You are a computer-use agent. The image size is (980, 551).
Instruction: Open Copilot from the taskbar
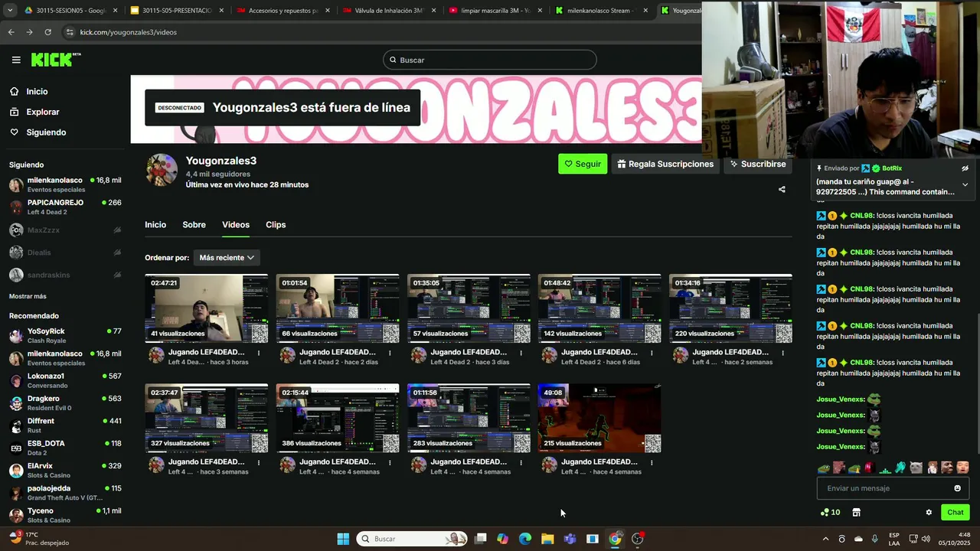[502, 539]
